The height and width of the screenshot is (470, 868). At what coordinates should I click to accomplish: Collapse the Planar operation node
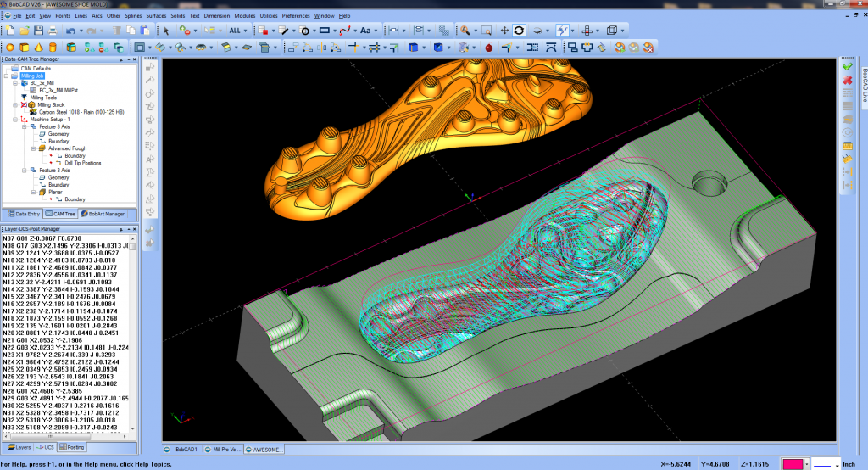click(x=34, y=193)
